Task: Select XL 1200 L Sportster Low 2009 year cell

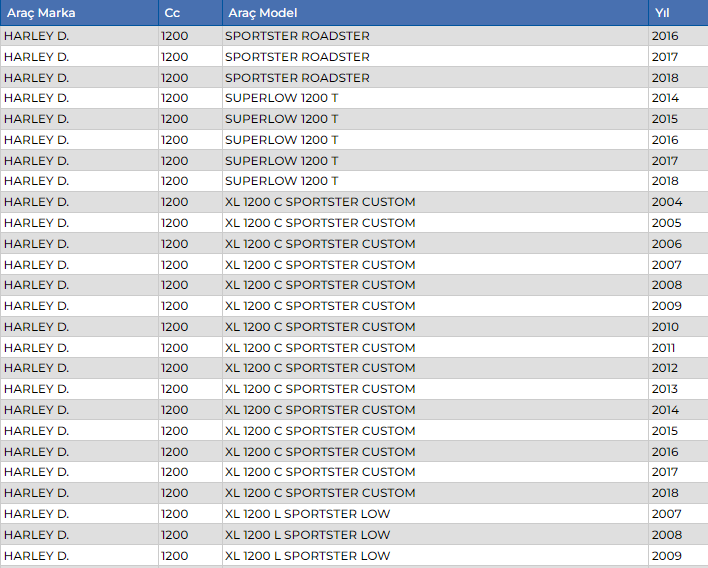Action: click(x=665, y=556)
